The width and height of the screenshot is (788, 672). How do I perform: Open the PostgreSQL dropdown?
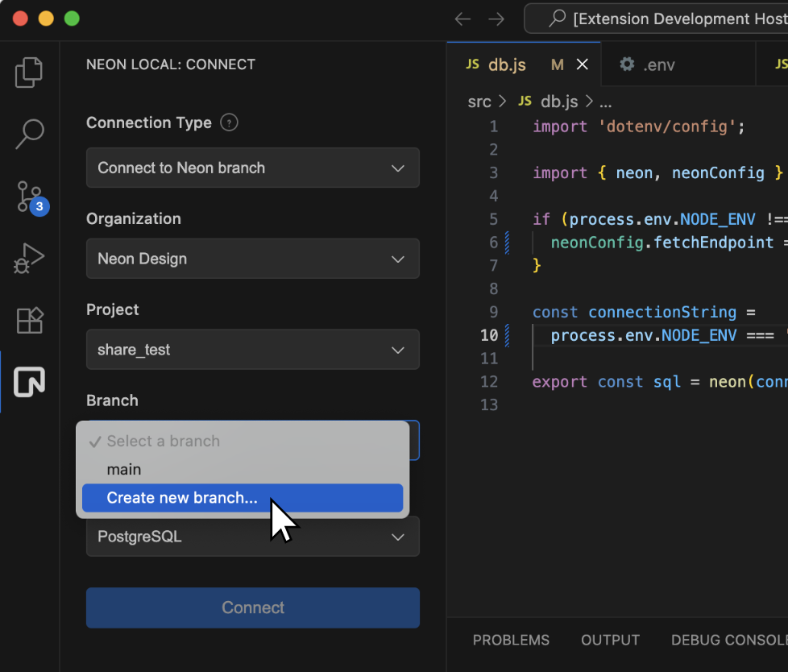pyautogui.click(x=253, y=537)
